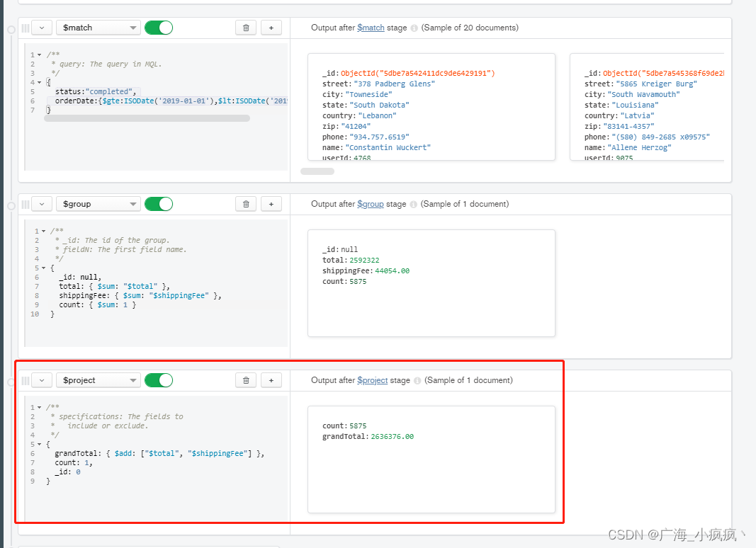Click the street value "378 Padberg Glens"
756x548 pixels.
tap(395, 84)
